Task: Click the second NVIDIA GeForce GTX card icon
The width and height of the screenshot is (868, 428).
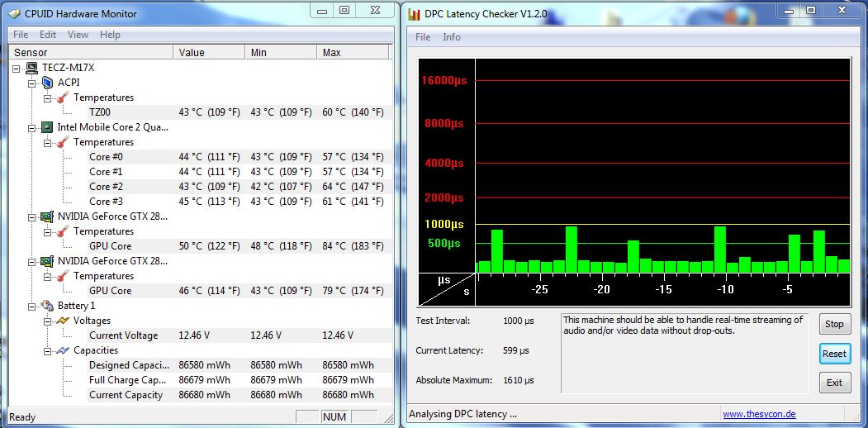Action: tap(48, 261)
